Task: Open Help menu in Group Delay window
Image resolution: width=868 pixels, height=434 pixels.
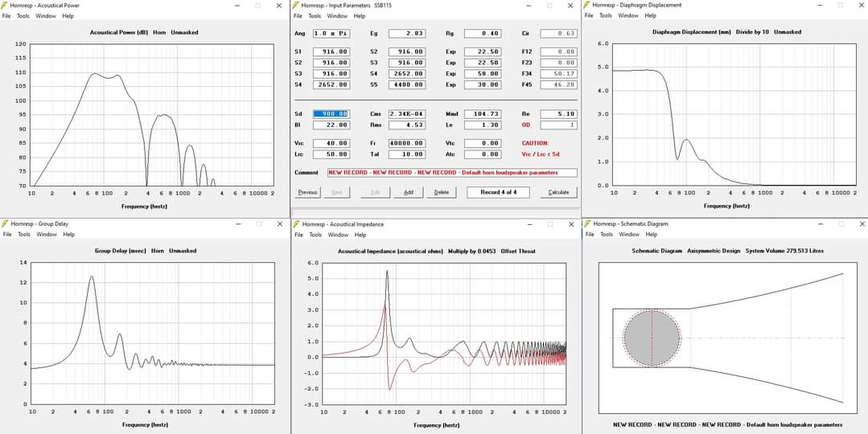Action: point(68,235)
